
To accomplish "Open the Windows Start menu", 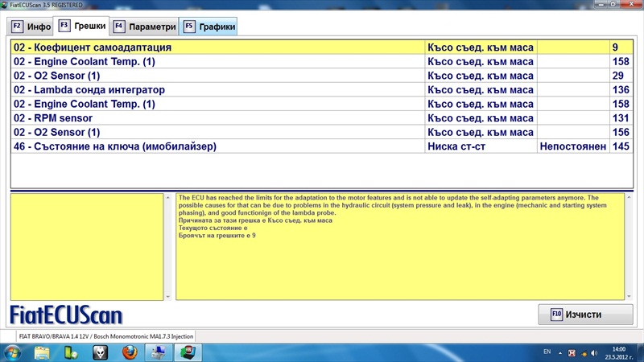I will (x=14, y=352).
